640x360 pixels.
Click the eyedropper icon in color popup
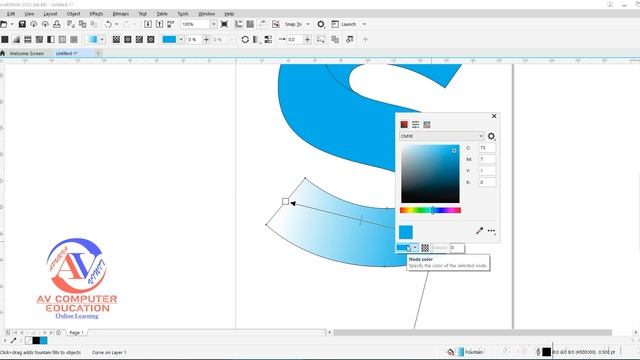[x=479, y=231]
